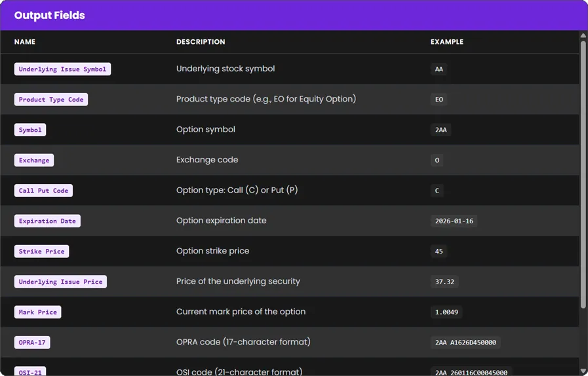
Task: Click the example value EO
Action: click(x=439, y=100)
